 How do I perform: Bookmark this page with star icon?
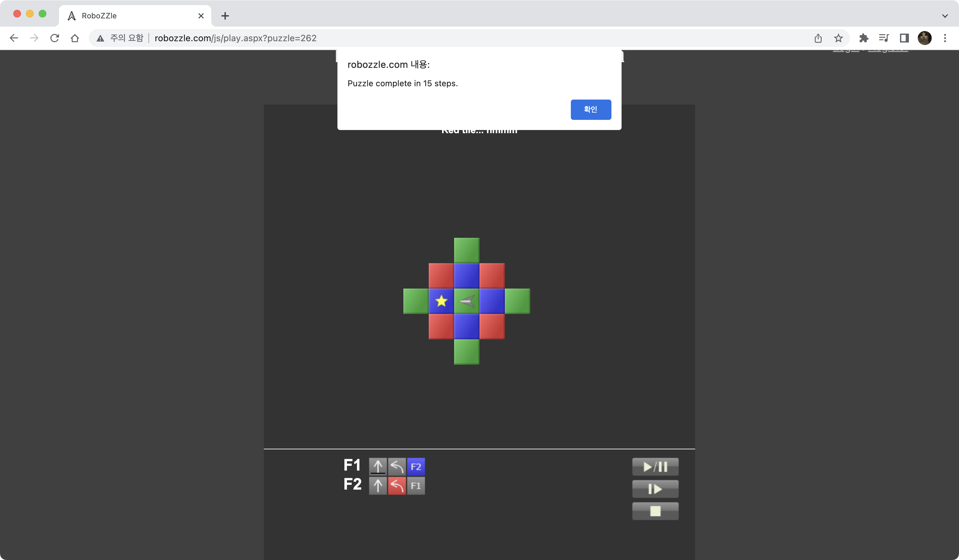point(838,38)
